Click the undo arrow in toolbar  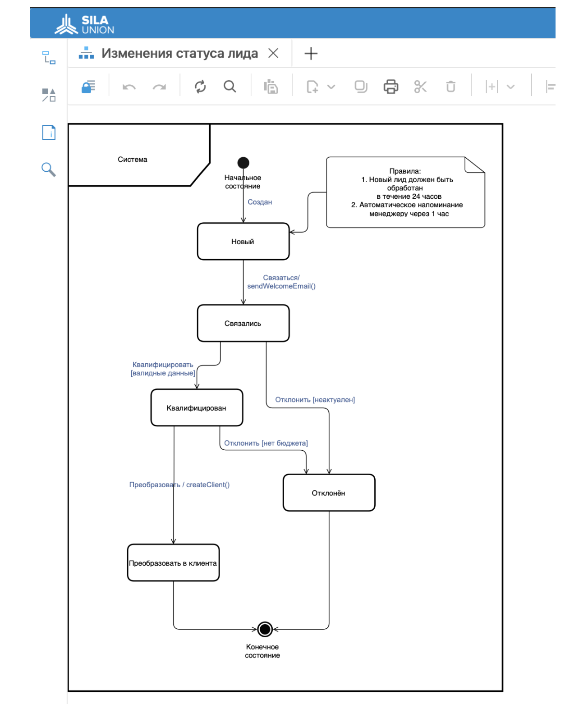[129, 87]
